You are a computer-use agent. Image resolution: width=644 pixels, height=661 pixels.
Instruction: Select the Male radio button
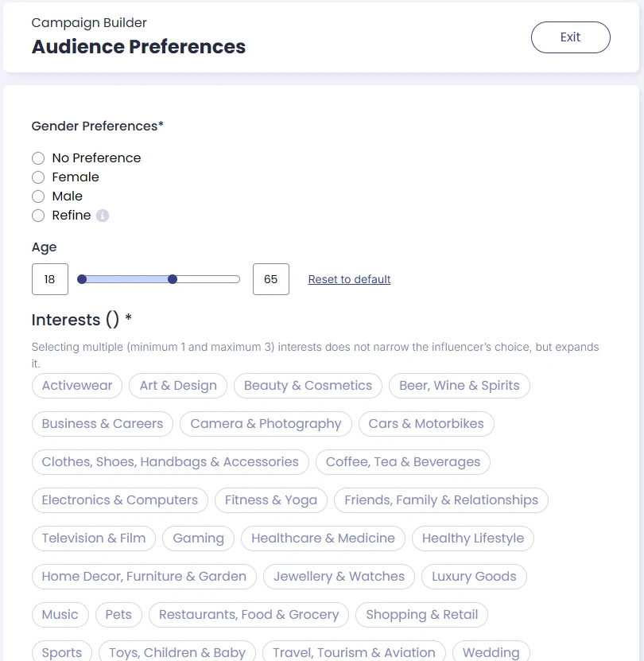[38, 196]
